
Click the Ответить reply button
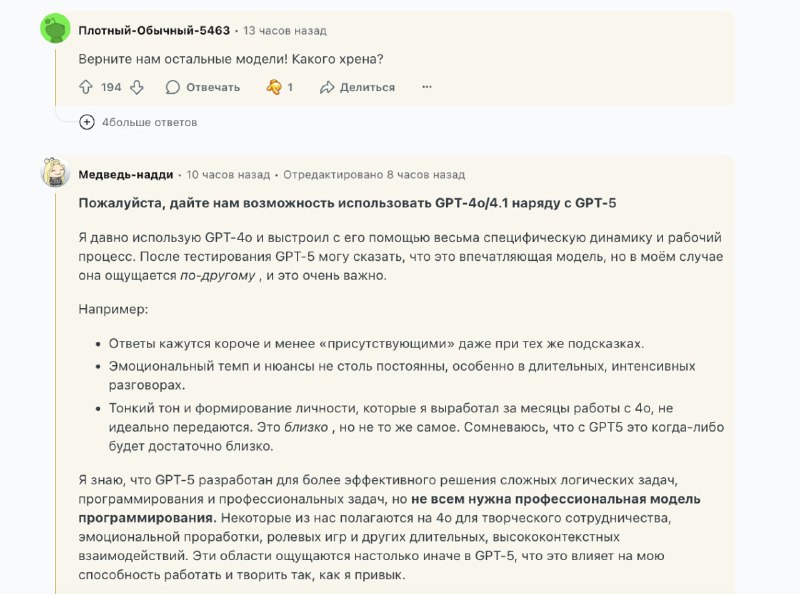[203, 87]
